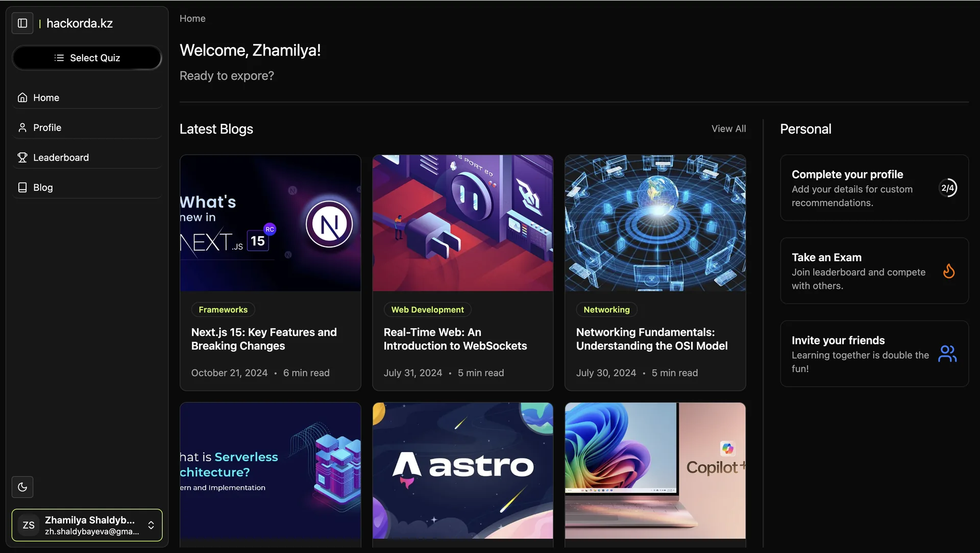Open the Astro blog thumbnail

pyautogui.click(x=463, y=470)
